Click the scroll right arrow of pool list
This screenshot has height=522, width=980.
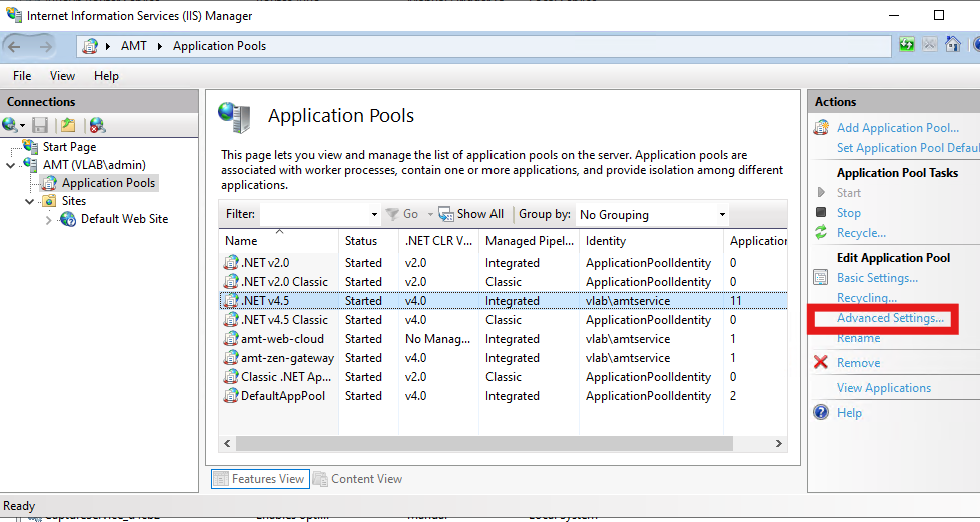click(779, 443)
